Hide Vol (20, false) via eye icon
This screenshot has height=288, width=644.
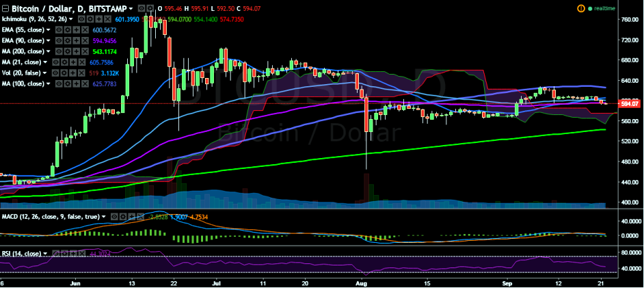tap(55, 73)
